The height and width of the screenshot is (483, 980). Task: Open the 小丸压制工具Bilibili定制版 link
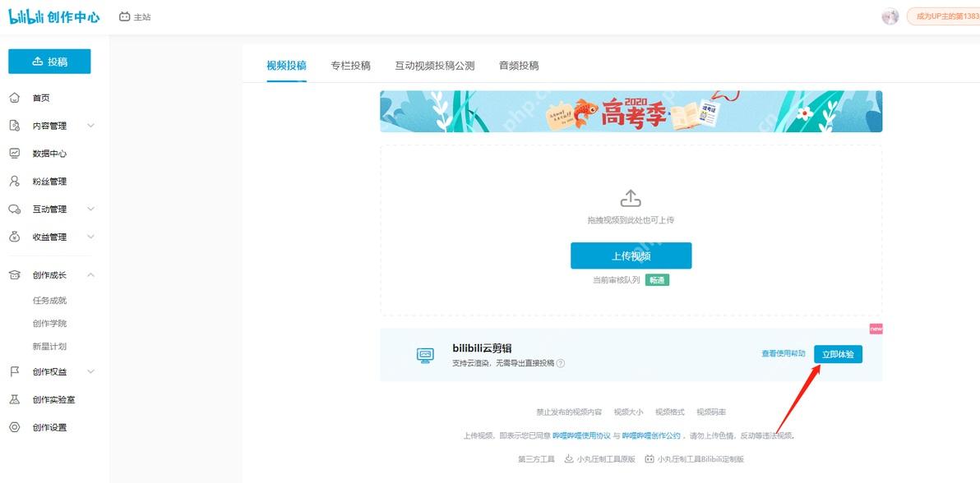coord(700,458)
